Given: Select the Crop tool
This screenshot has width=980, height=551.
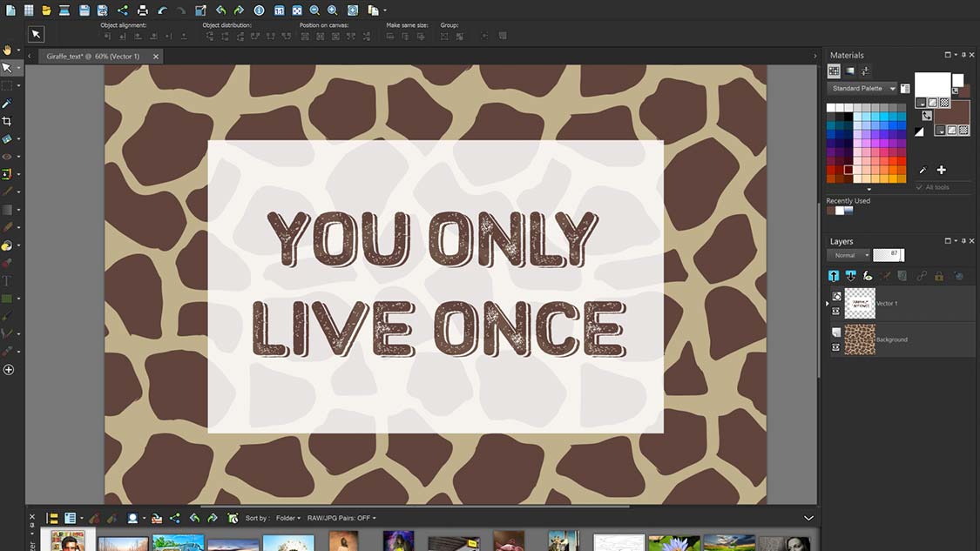Looking at the screenshot, I should (7, 121).
